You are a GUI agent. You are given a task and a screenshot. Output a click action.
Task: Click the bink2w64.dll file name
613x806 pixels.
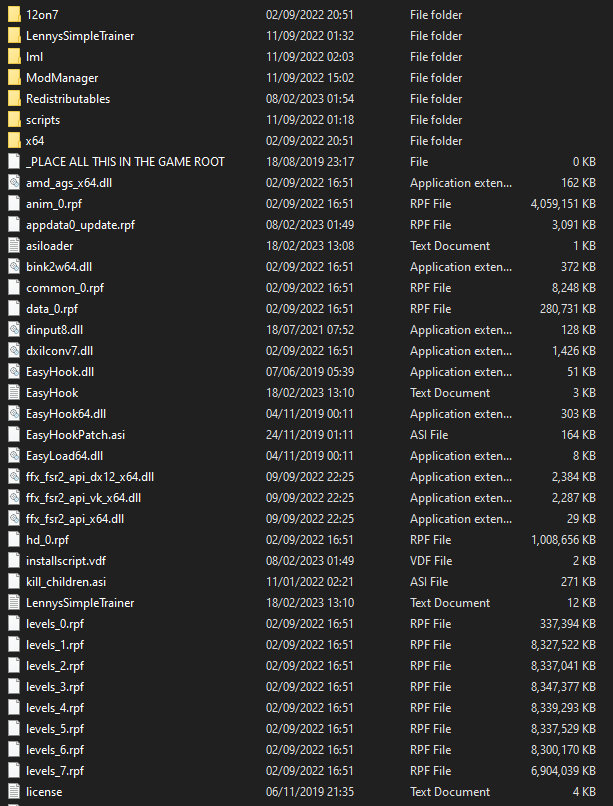(59, 267)
